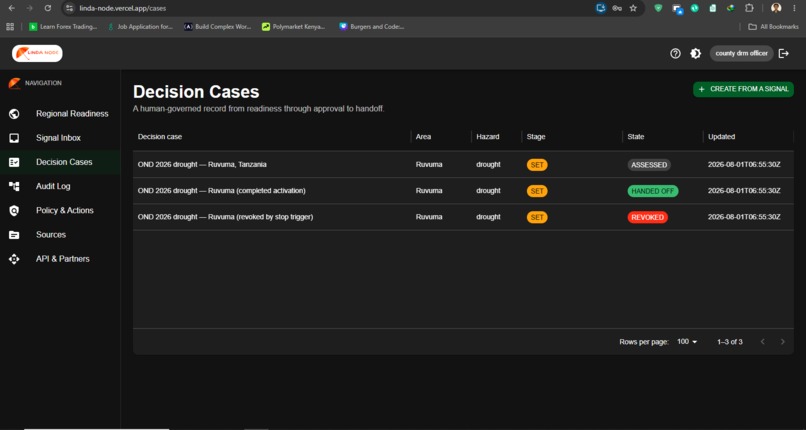Click Create From a Signal button

(743, 89)
